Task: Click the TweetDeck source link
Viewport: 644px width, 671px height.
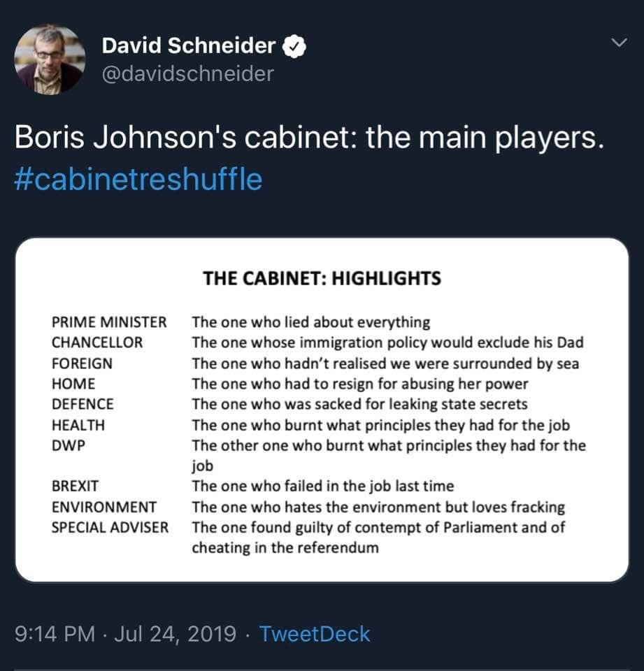Action: coord(315,634)
